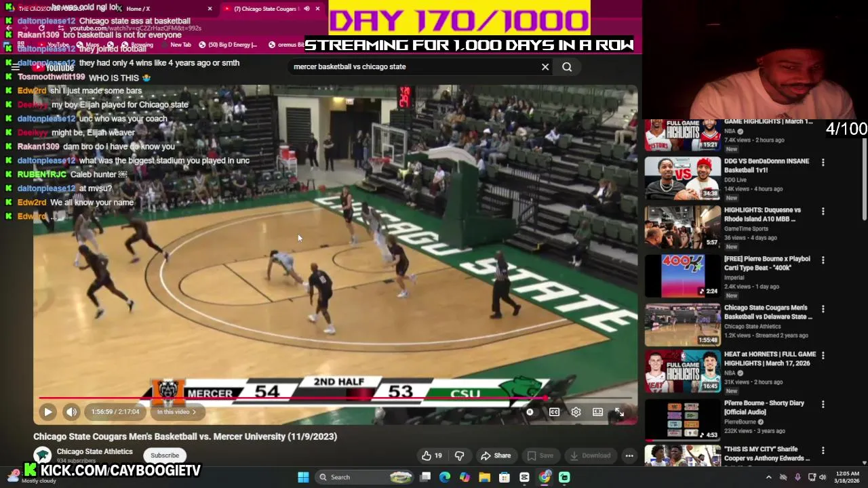Click the Share button
This screenshot has height=488, width=868.
coord(496,455)
